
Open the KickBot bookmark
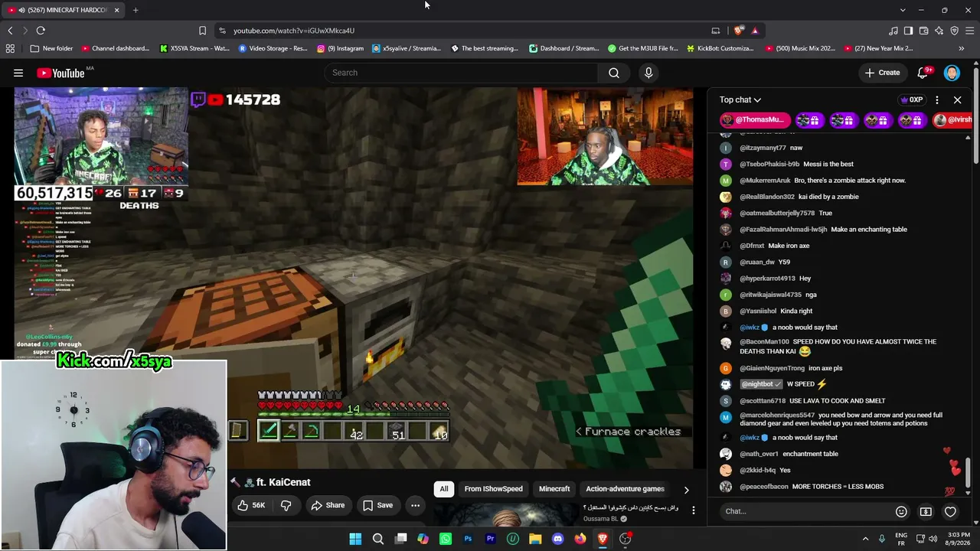coord(720,48)
